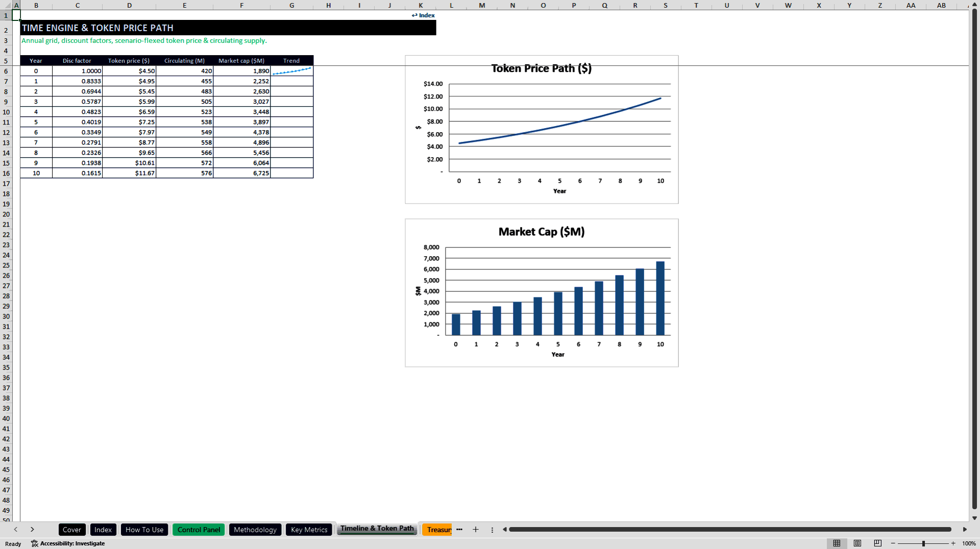This screenshot has height=549, width=980.
Task: Open the How To Use sheet tab
Action: tap(144, 530)
